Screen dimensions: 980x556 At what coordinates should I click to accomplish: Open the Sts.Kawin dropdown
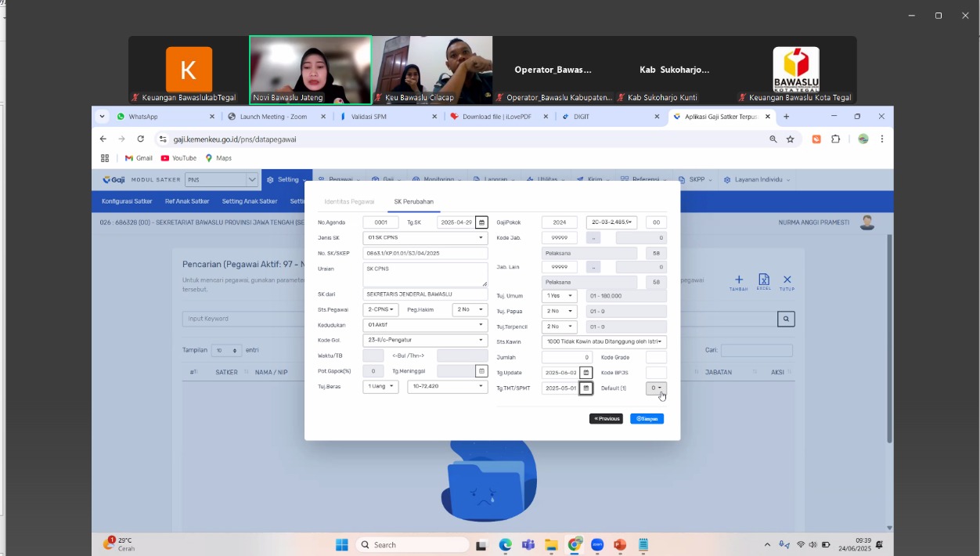click(x=603, y=342)
